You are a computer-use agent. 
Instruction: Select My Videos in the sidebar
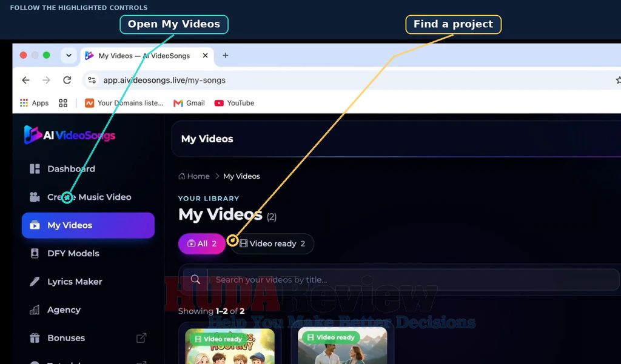point(88,225)
